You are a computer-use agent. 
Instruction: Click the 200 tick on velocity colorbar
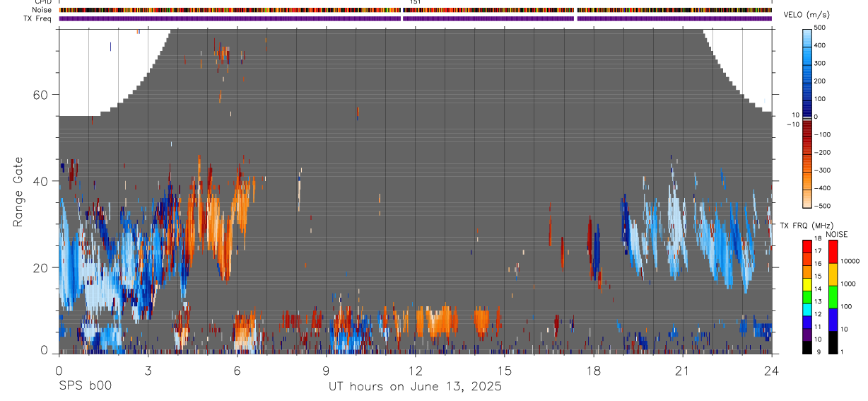tap(820, 81)
